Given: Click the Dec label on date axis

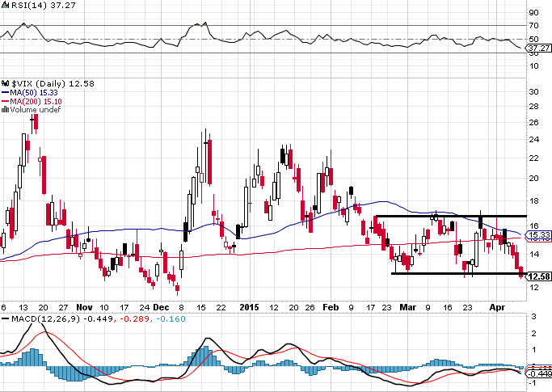Looking at the screenshot, I should click(161, 307).
